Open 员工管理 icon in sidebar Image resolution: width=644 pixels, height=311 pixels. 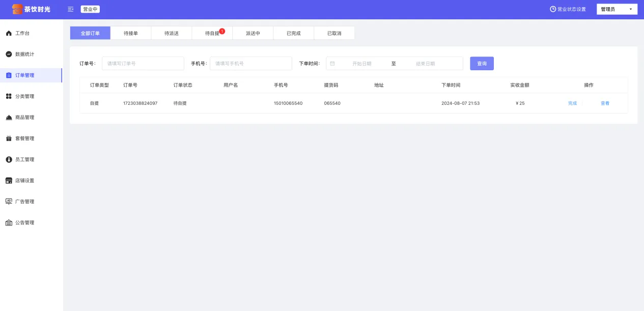coord(9,159)
